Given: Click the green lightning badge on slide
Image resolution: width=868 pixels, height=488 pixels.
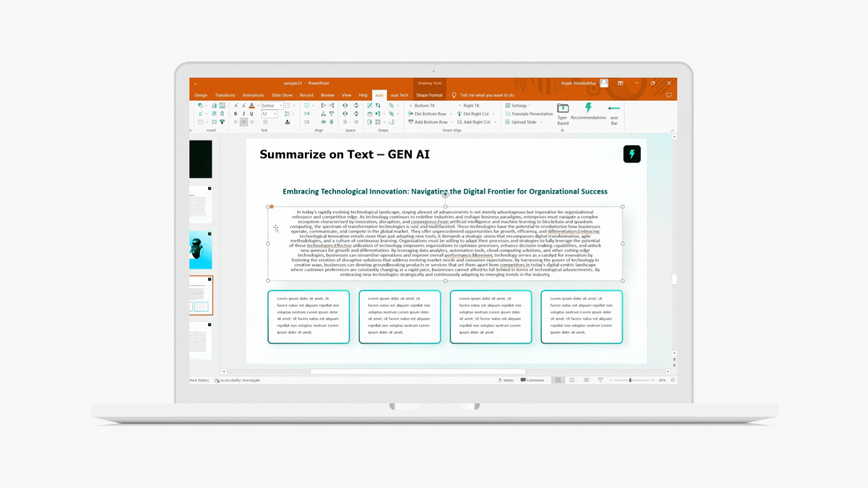Looking at the screenshot, I should coord(632,154).
